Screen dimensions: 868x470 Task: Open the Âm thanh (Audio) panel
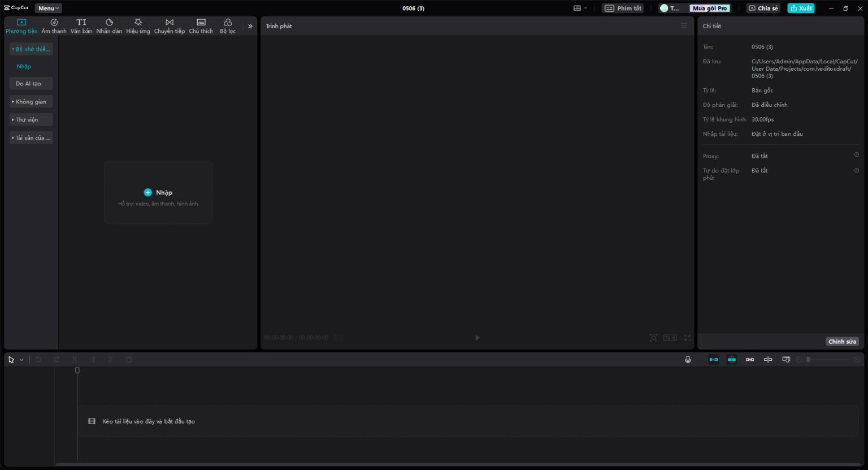(54, 25)
